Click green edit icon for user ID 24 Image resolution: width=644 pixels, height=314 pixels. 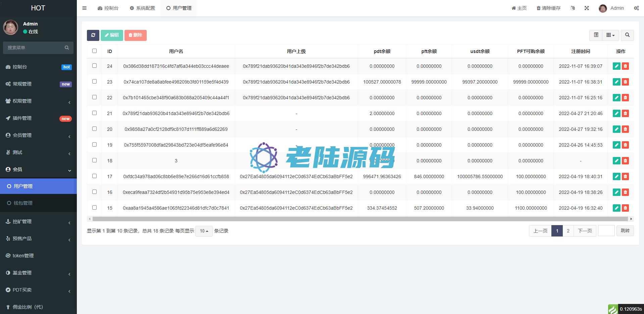[616, 66]
